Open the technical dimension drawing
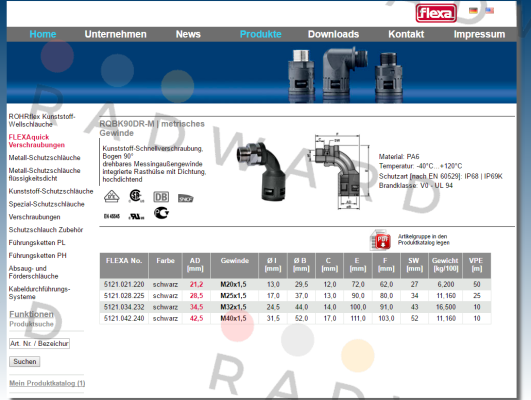This screenshot has width=531, height=400. click(339, 171)
